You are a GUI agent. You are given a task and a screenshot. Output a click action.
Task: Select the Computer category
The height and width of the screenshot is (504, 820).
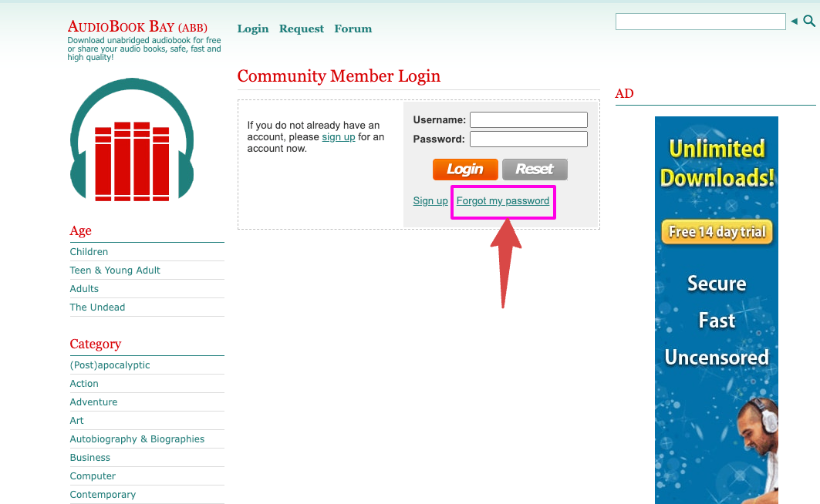[93, 476]
